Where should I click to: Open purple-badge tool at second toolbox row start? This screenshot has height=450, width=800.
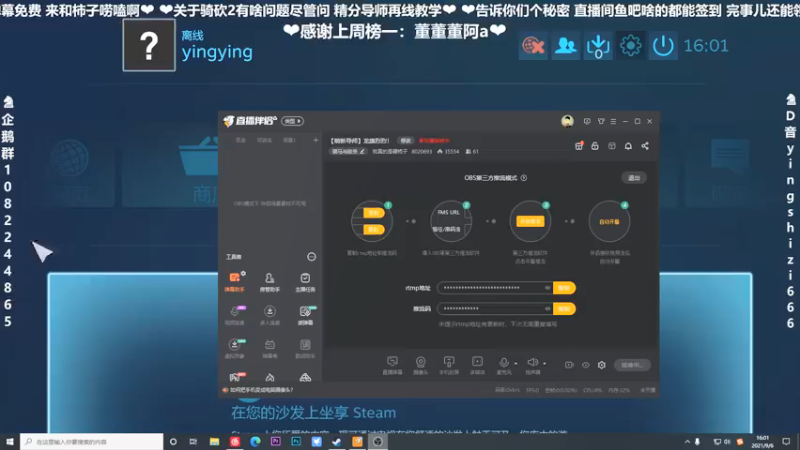(x=235, y=315)
